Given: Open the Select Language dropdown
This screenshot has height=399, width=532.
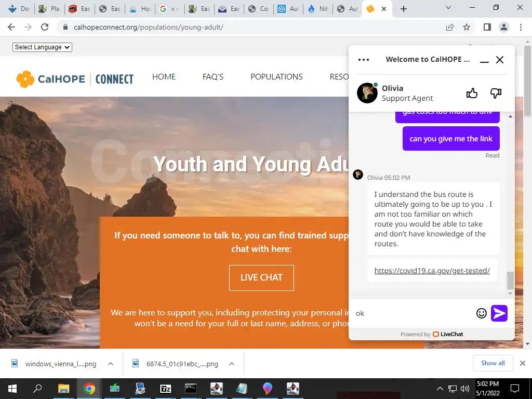Looking at the screenshot, I should point(43,47).
